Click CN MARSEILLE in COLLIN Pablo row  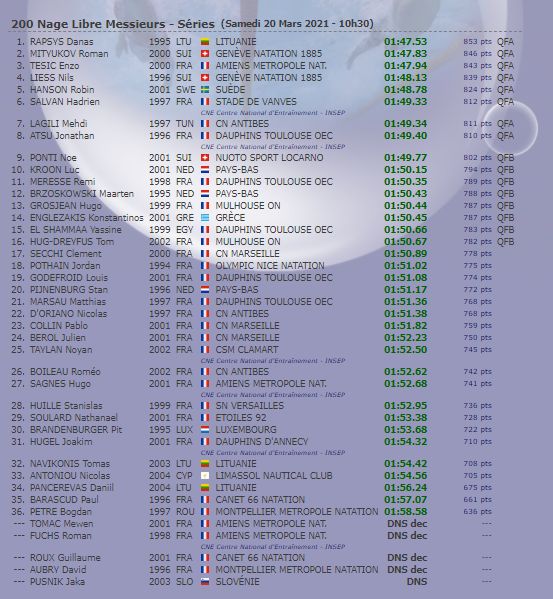247,326
